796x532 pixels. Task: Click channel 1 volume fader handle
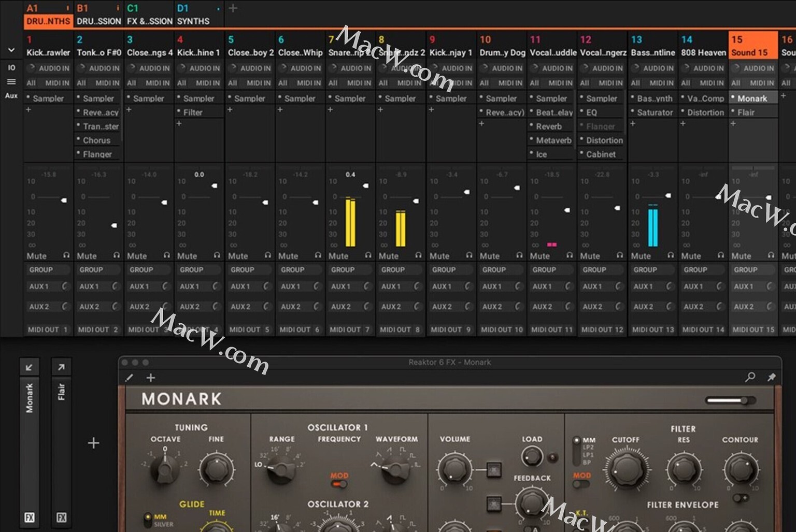click(x=64, y=200)
